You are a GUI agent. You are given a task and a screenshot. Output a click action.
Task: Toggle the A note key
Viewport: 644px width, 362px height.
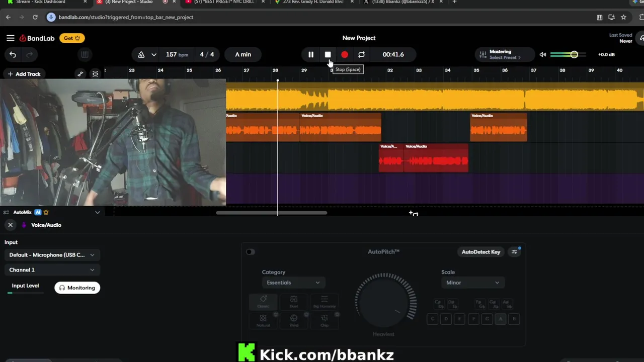(501, 319)
